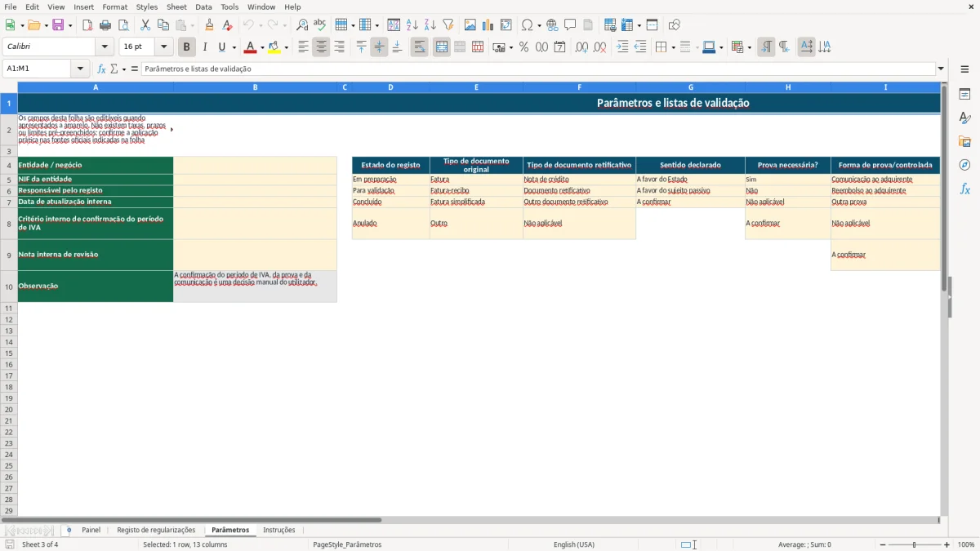
Task: Click the zoom out minus button
Action: (882, 544)
